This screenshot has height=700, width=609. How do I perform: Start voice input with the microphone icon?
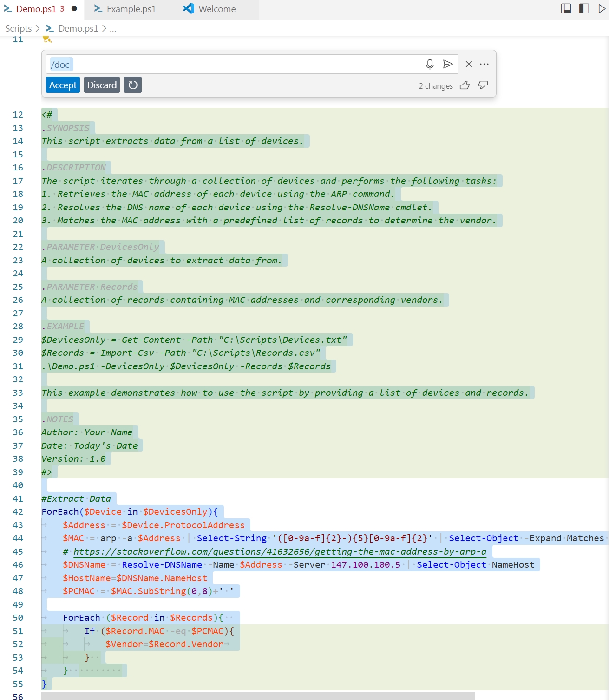pos(430,64)
